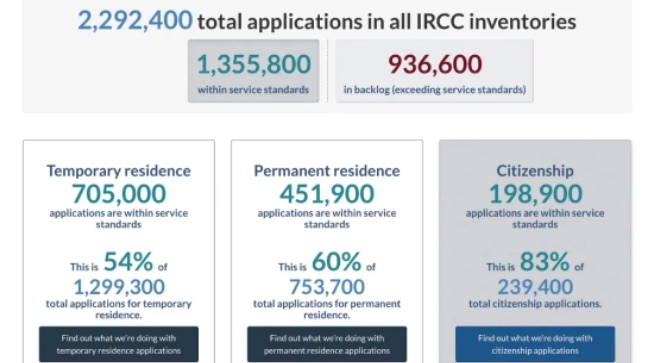Click the 2,292,400 total applications figure
646x363 pixels.
coord(135,21)
